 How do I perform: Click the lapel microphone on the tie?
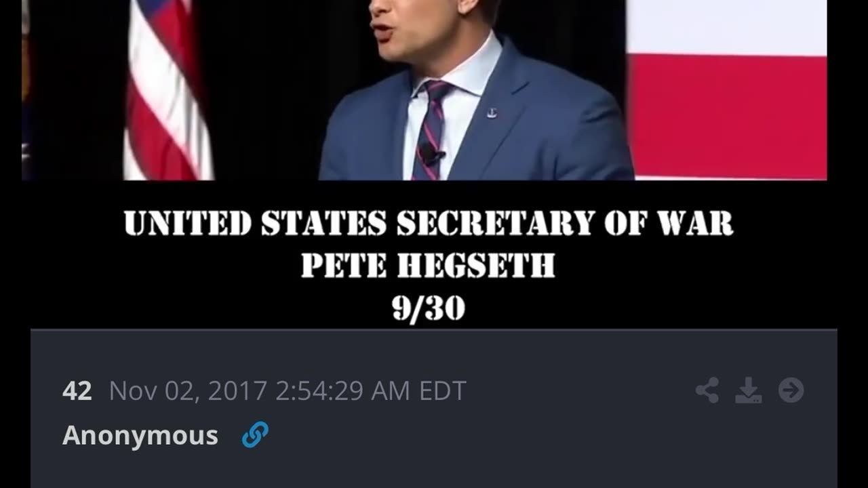click(431, 156)
